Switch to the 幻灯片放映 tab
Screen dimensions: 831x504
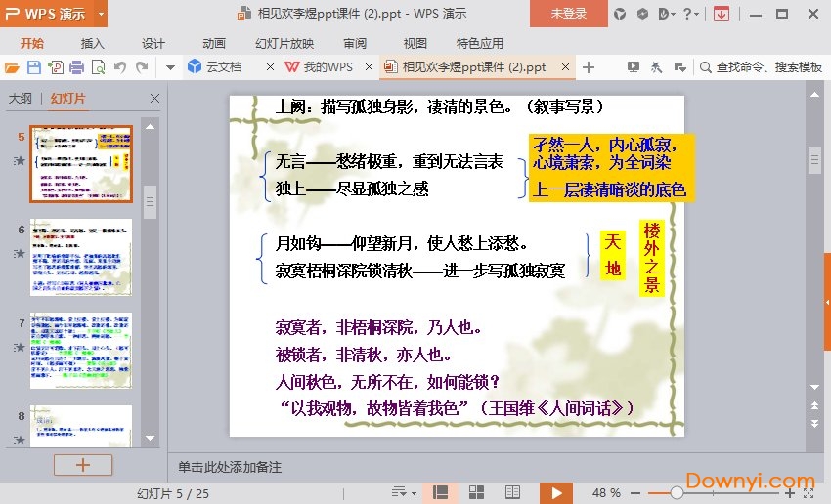click(284, 43)
